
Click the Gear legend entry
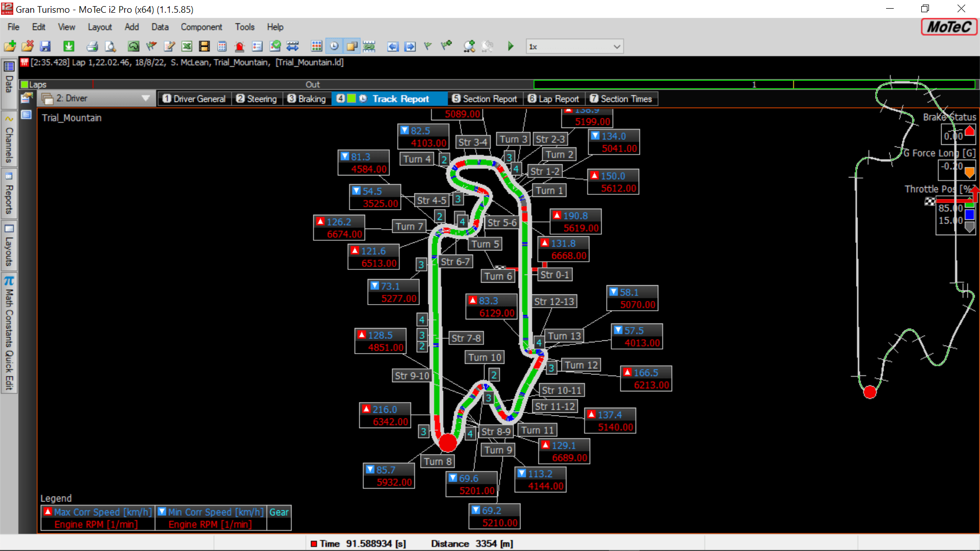[x=279, y=512]
